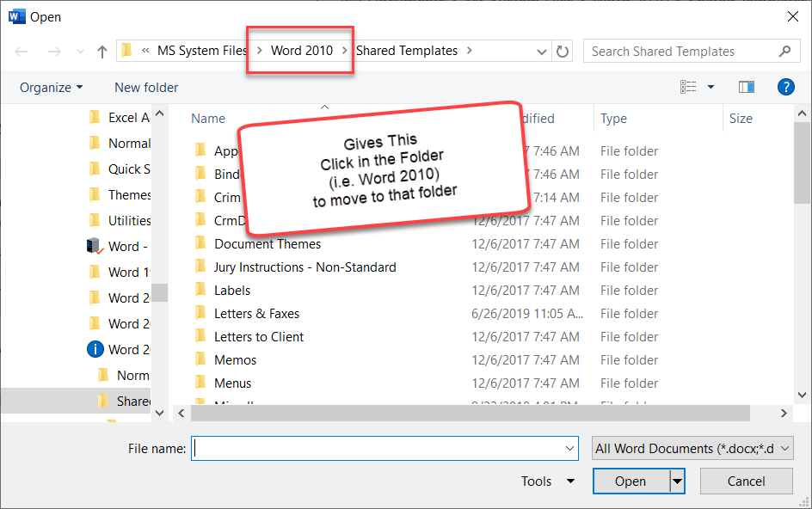Open File name history dropdown
This screenshot has width=812, height=509.
point(569,449)
